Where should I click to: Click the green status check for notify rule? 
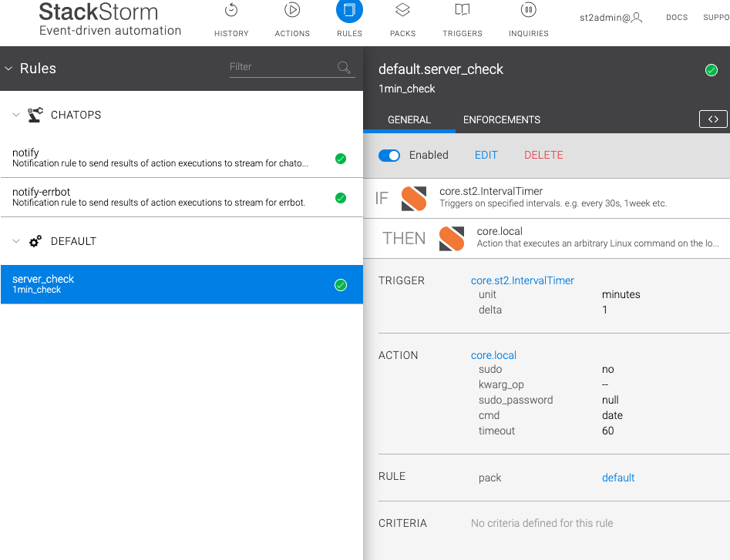(341, 159)
